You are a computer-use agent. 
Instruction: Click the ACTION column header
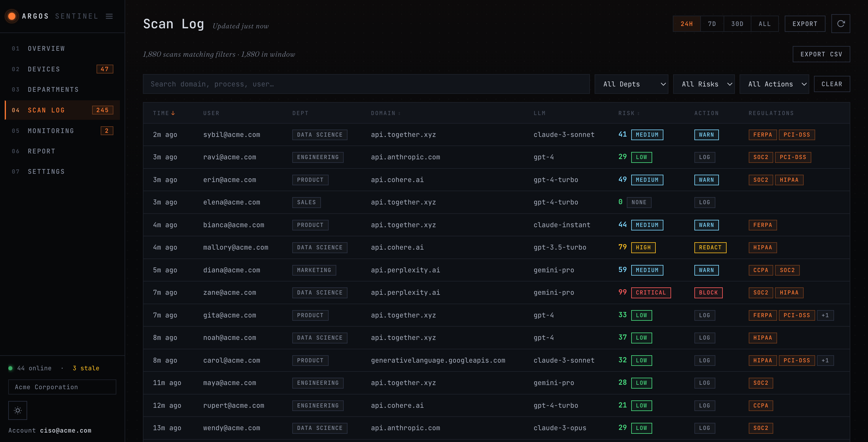point(706,113)
